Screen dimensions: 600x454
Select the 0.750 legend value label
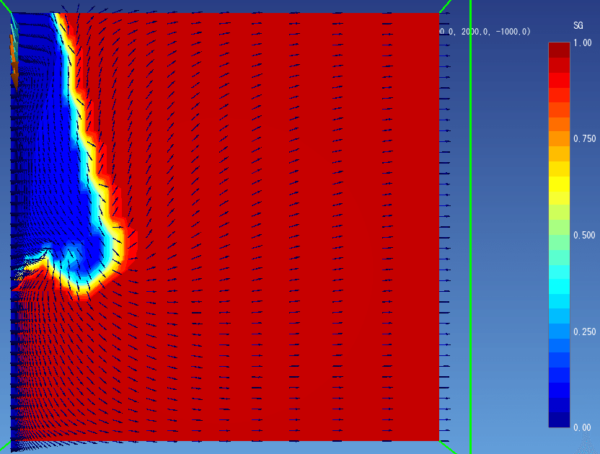pyautogui.click(x=585, y=139)
